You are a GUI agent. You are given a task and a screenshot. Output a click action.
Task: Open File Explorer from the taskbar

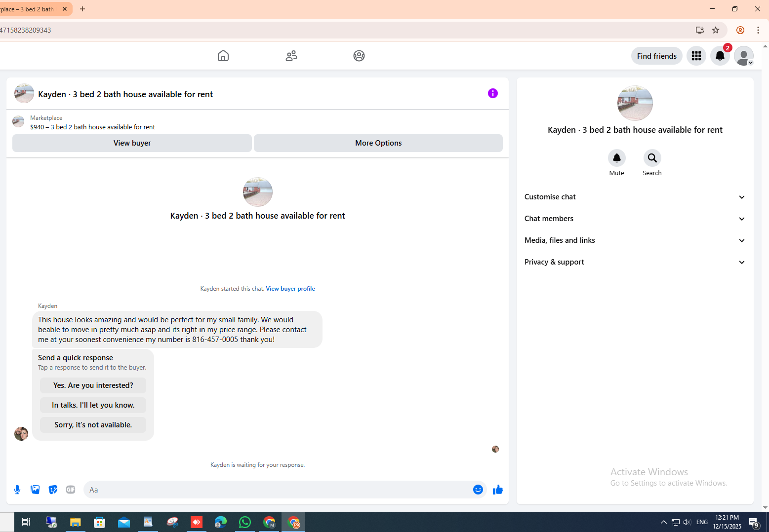[75, 522]
